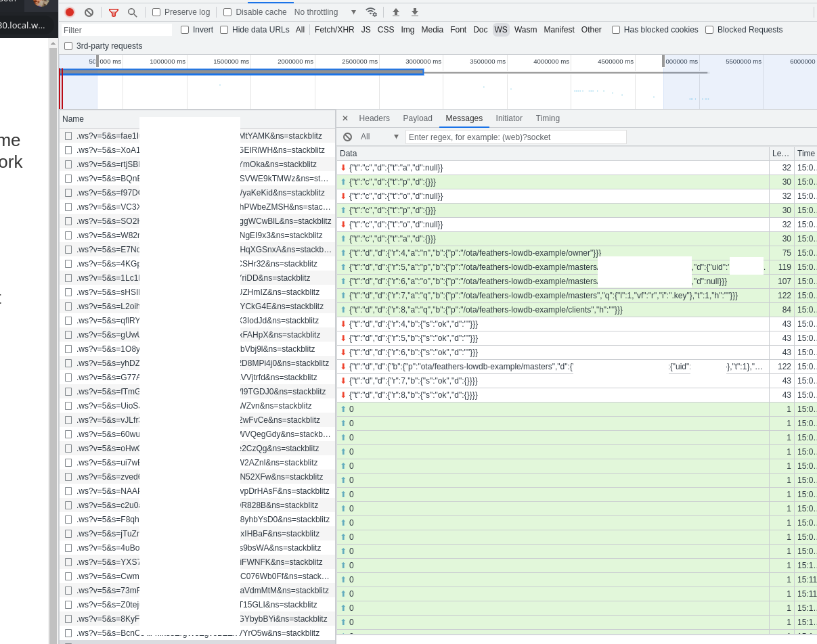
Task: Toggle 3rd-party requests checkbox
Action: pyautogui.click(x=68, y=46)
